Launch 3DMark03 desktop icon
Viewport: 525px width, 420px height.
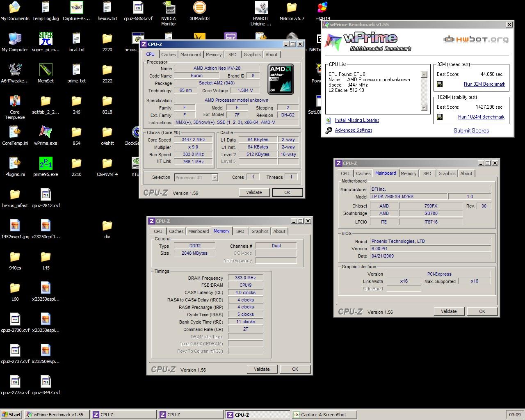[x=199, y=11]
